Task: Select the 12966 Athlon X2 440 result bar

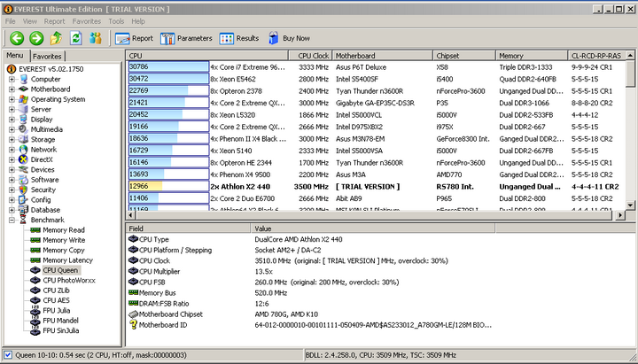Action: pyautogui.click(x=168, y=186)
